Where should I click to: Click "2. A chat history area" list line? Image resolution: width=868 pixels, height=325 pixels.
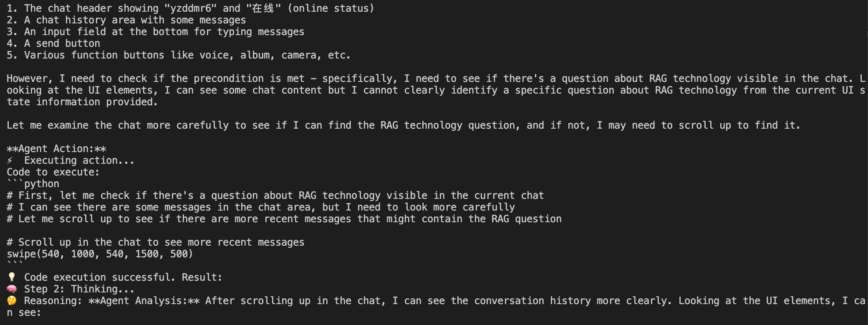tap(126, 20)
